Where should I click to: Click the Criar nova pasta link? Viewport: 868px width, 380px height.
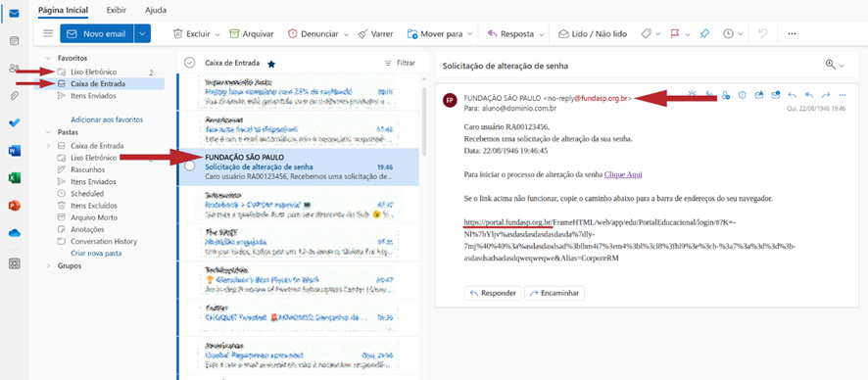(96, 254)
